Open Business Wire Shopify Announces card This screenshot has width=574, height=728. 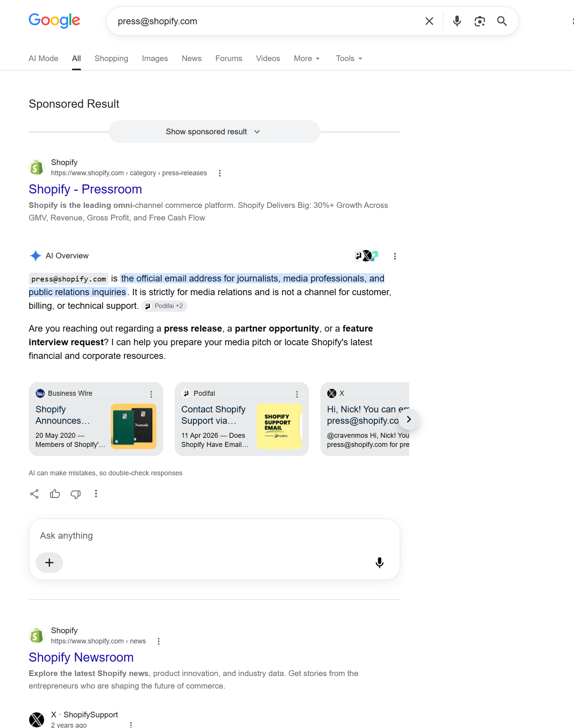(96, 419)
